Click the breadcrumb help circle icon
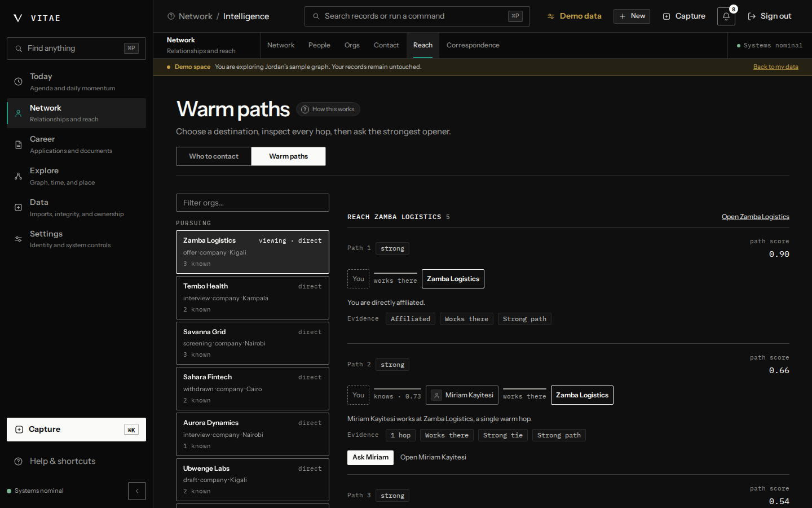This screenshot has width=812, height=508. click(171, 16)
